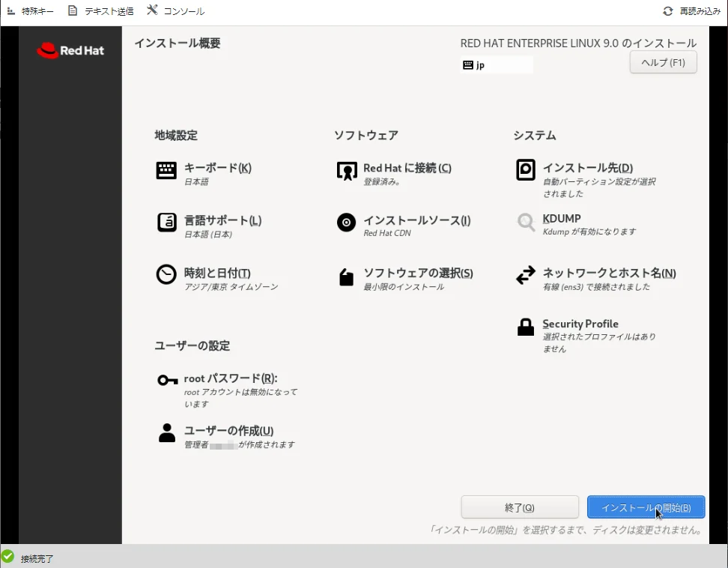Click the disc icon for インストールソース
Image resolution: width=728 pixels, height=568 pixels.
pyautogui.click(x=346, y=223)
